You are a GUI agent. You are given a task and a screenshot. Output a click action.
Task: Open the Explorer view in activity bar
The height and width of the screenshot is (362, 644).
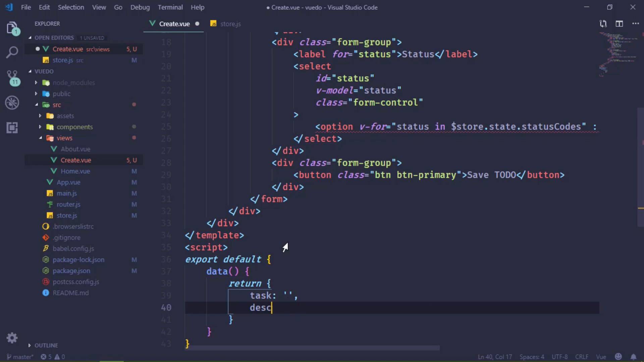pyautogui.click(x=12, y=28)
